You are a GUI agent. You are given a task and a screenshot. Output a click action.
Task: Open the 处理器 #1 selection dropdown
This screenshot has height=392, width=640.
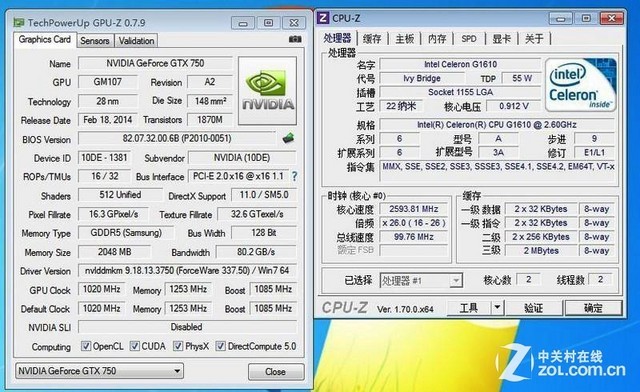(421, 281)
